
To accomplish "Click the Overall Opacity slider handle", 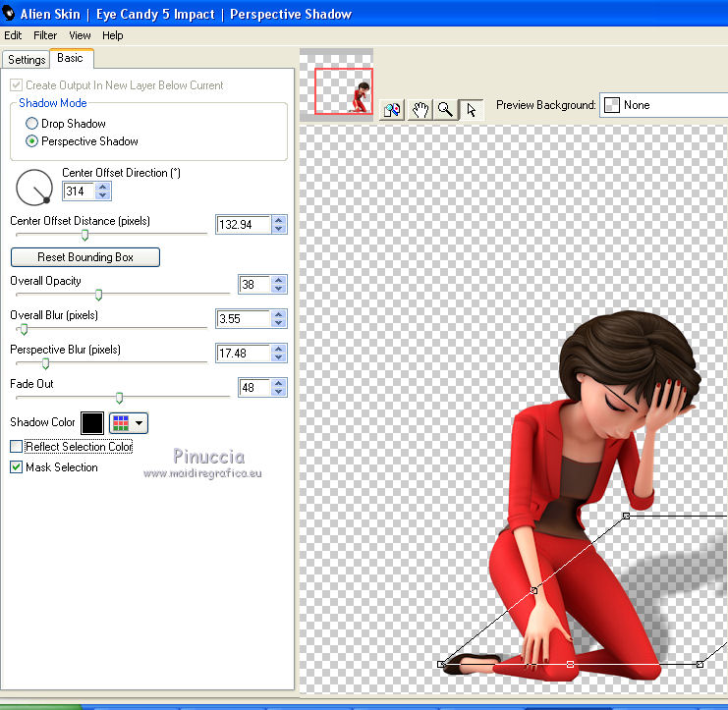I will [98, 295].
